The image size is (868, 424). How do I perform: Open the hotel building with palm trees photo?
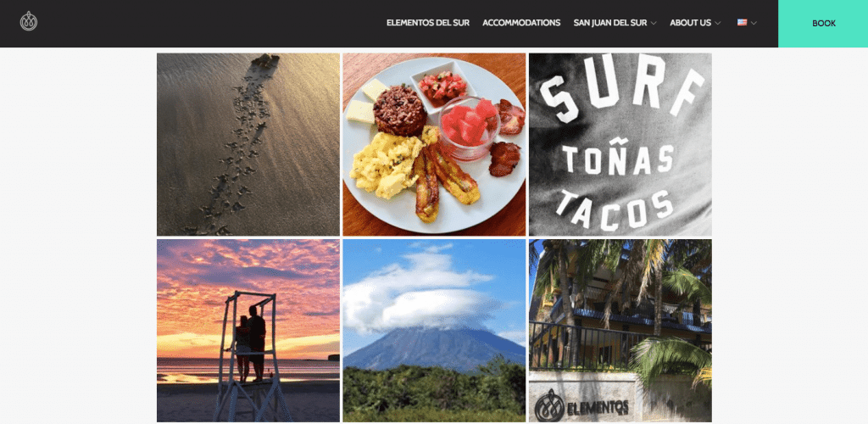tap(620, 331)
